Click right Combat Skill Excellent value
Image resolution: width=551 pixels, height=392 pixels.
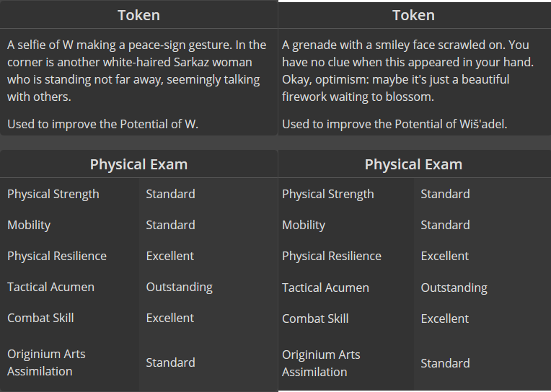pos(445,318)
